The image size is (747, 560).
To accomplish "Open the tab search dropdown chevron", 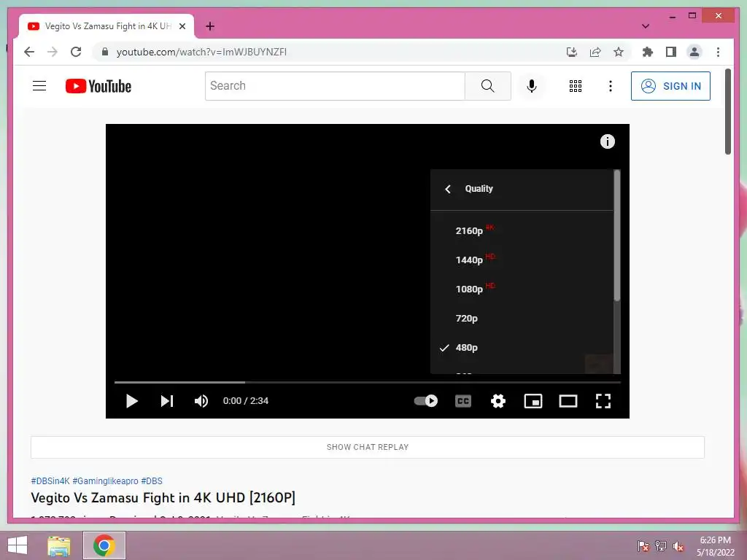I will [646, 26].
